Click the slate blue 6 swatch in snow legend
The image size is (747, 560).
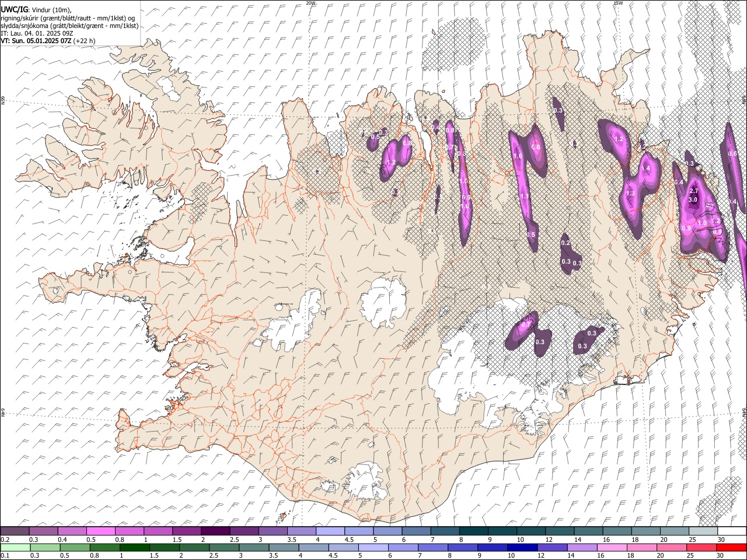(x=416, y=531)
